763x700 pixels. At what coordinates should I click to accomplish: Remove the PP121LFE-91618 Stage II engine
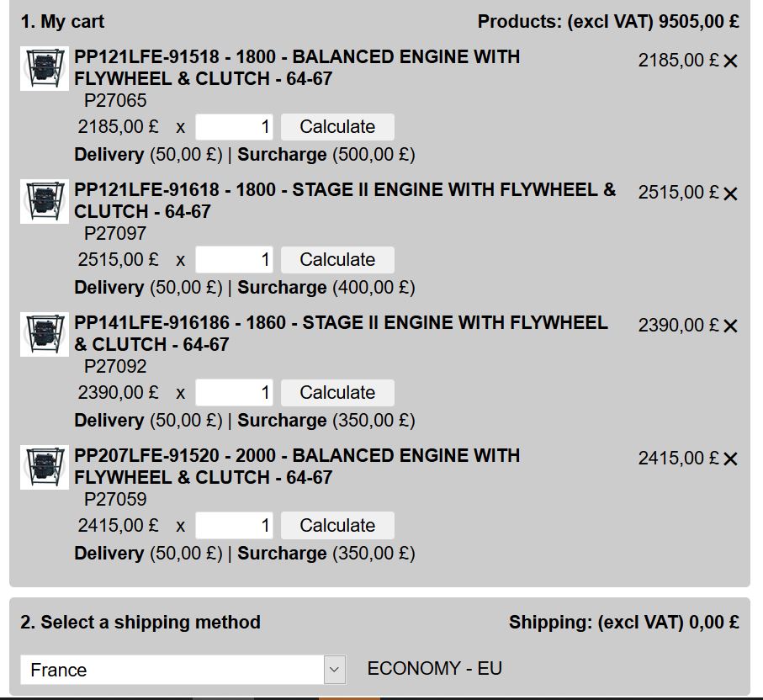click(730, 194)
